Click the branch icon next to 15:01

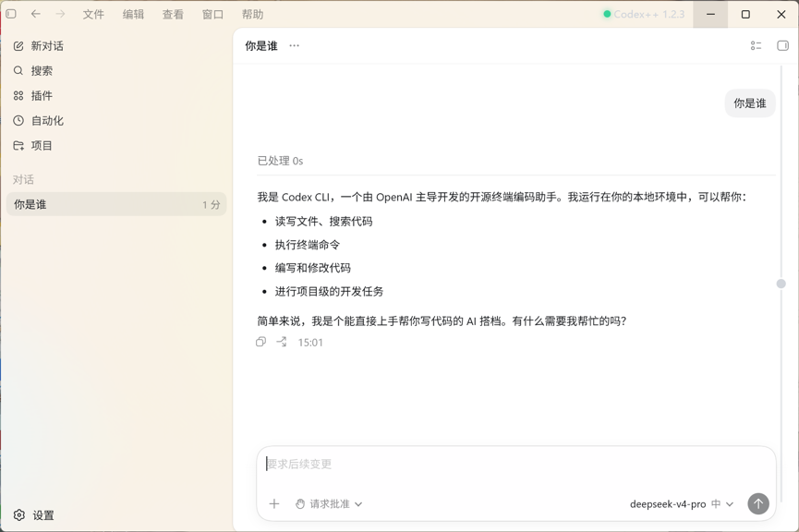tap(282, 342)
